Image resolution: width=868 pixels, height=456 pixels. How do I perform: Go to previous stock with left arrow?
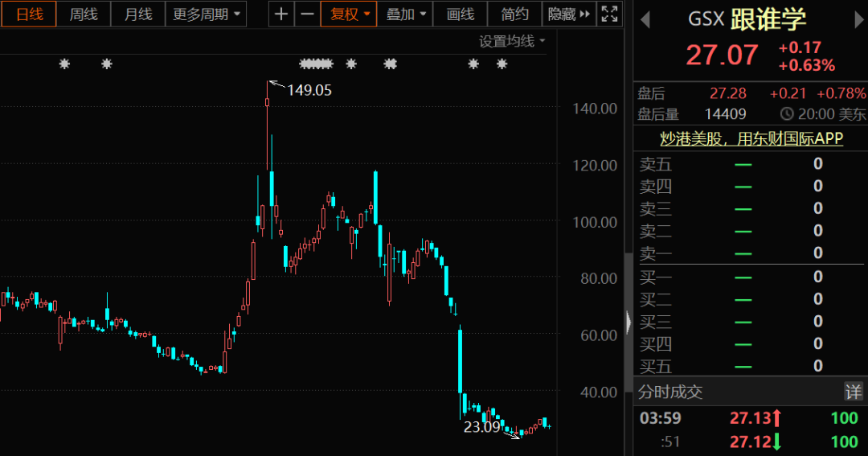point(645,22)
